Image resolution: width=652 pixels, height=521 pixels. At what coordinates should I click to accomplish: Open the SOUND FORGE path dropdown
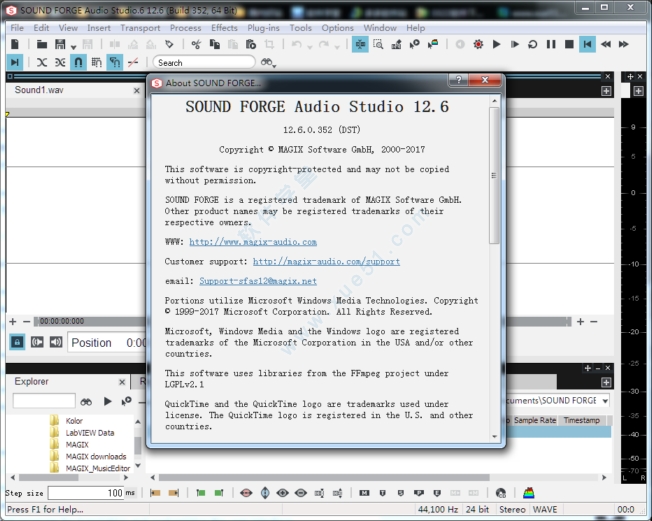[x=605, y=401]
